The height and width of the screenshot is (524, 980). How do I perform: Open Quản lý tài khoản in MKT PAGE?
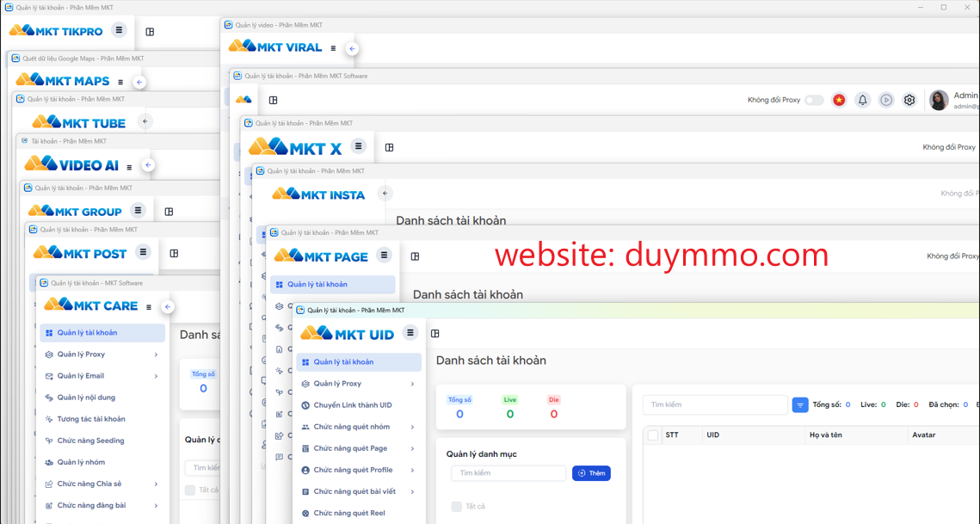click(x=332, y=285)
